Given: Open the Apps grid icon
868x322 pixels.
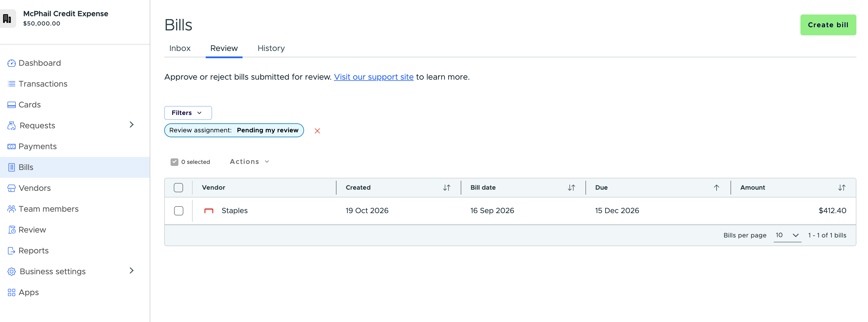Looking at the screenshot, I should coord(11,292).
